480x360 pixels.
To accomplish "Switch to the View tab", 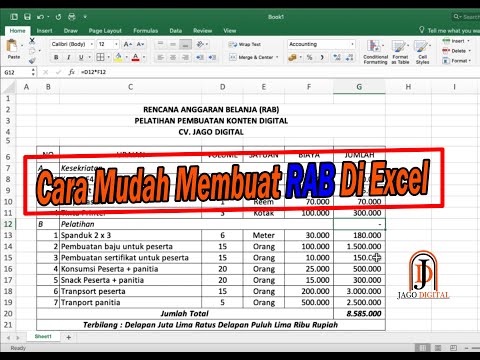I will tap(230, 31).
